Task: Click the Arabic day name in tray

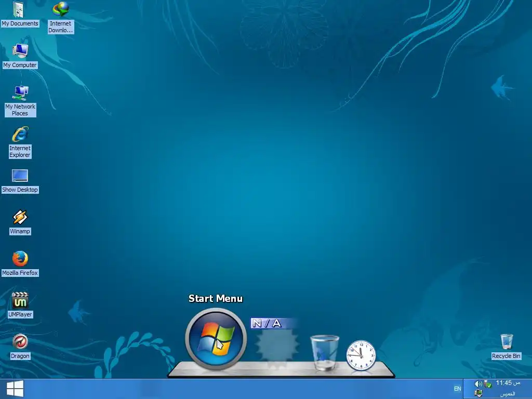Action: tap(508, 394)
